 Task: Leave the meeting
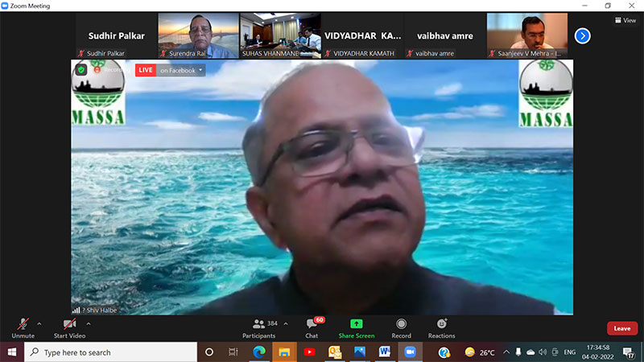tap(621, 328)
